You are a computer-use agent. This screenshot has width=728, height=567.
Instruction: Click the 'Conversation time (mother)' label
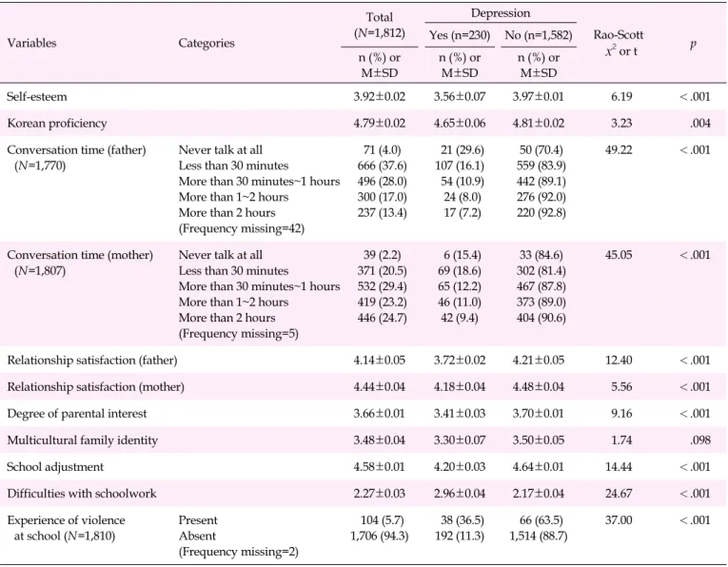click(80, 255)
